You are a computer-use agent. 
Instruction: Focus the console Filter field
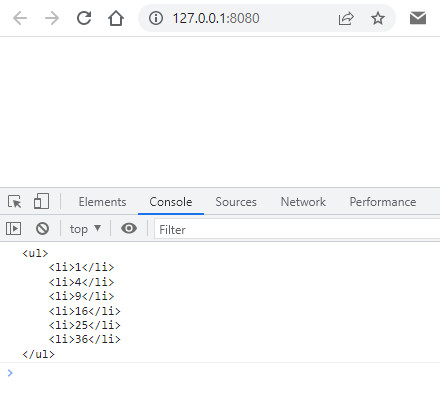(x=297, y=229)
